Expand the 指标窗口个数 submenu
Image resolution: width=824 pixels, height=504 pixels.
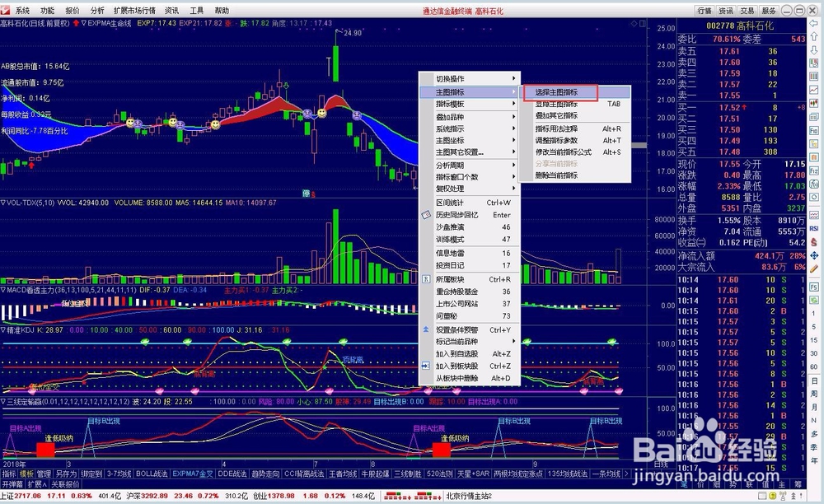click(x=470, y=177)
